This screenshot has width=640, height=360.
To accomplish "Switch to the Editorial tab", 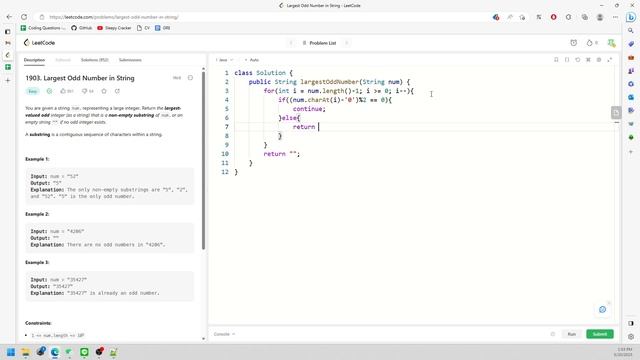I will (x=63, y=60).
